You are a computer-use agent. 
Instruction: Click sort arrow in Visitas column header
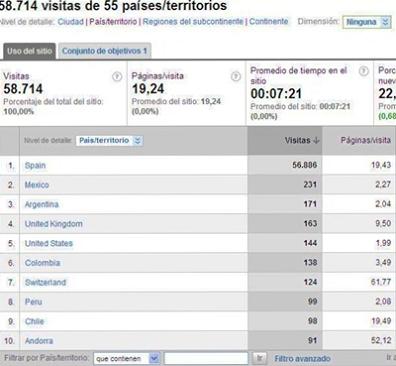[x=316, y=141]
